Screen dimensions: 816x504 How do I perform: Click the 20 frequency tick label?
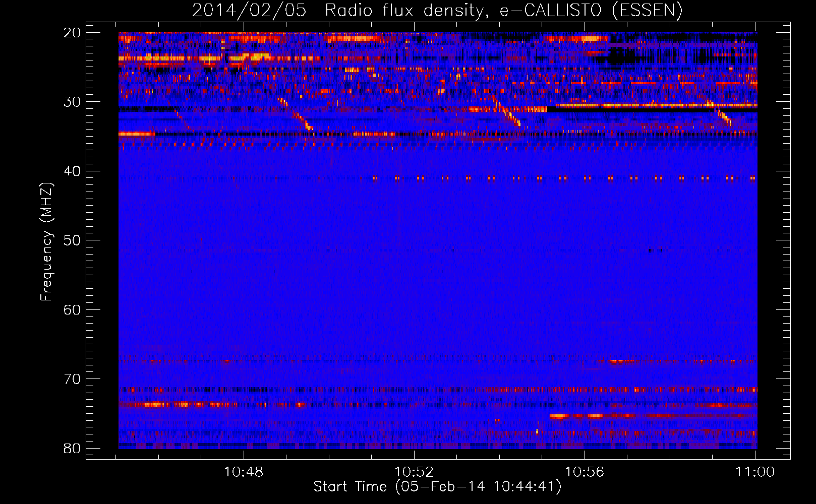72,33
